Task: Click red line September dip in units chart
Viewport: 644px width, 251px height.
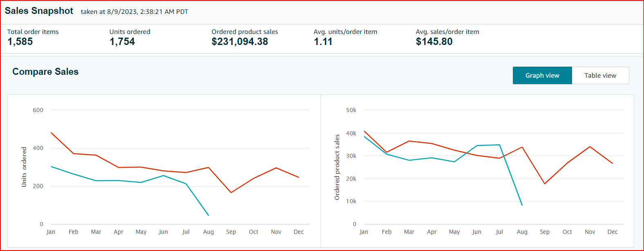Action: pos(231,193)
